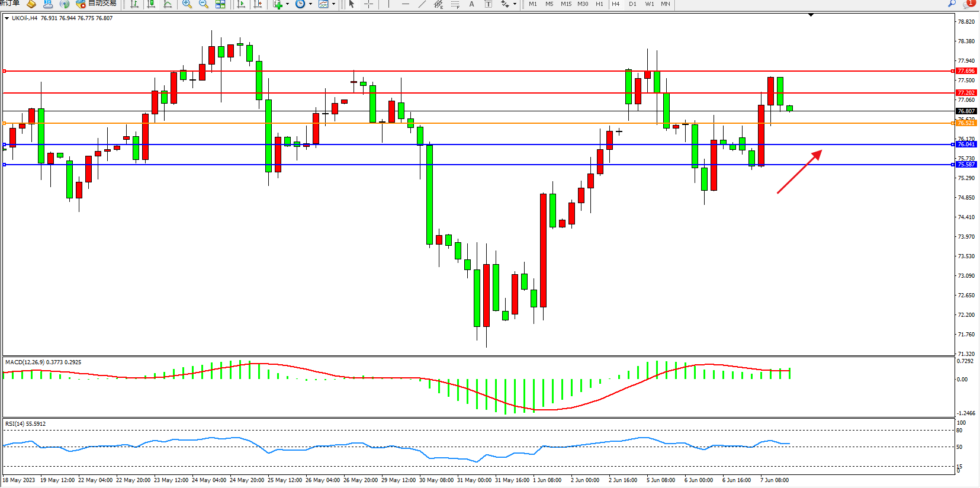The width and height of the screenshot is (980, 488).
Task: Choose the draw trendline tool
Action: [422, 4]
